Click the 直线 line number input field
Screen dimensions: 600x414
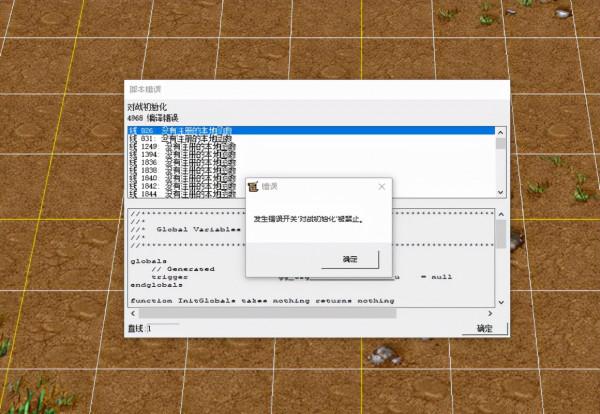click(x=165, y=328)
